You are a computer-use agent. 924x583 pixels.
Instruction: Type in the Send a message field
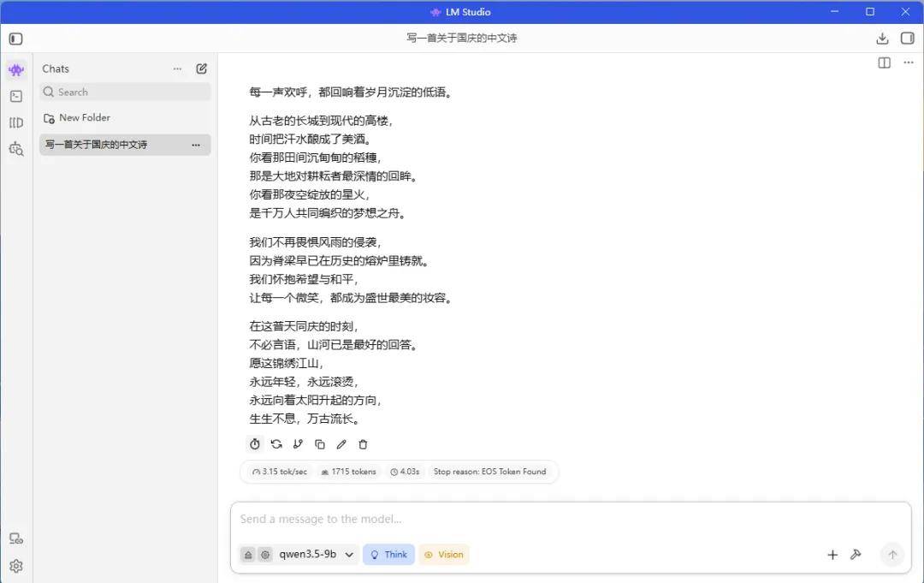[x=571, y=520]
